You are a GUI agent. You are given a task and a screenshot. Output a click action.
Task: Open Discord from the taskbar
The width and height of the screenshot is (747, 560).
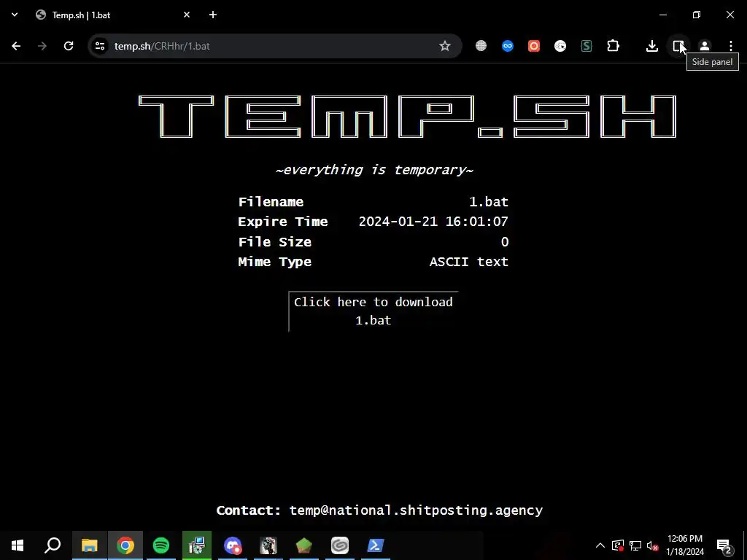click(x=233, y=545)
